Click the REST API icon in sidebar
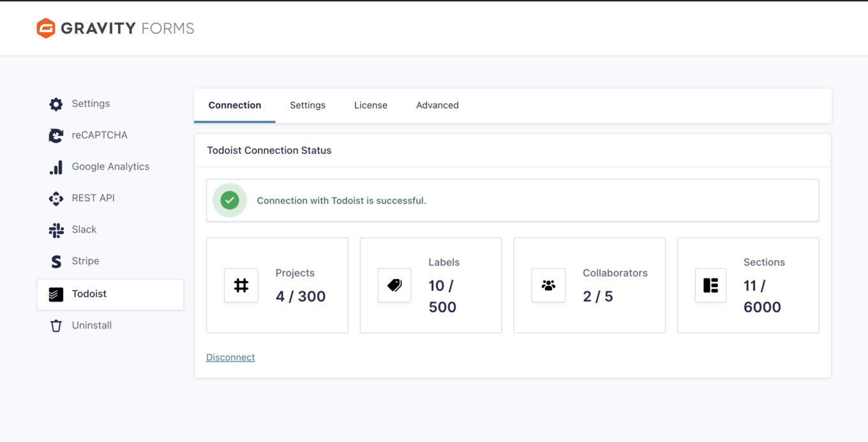 click(56, 199)
